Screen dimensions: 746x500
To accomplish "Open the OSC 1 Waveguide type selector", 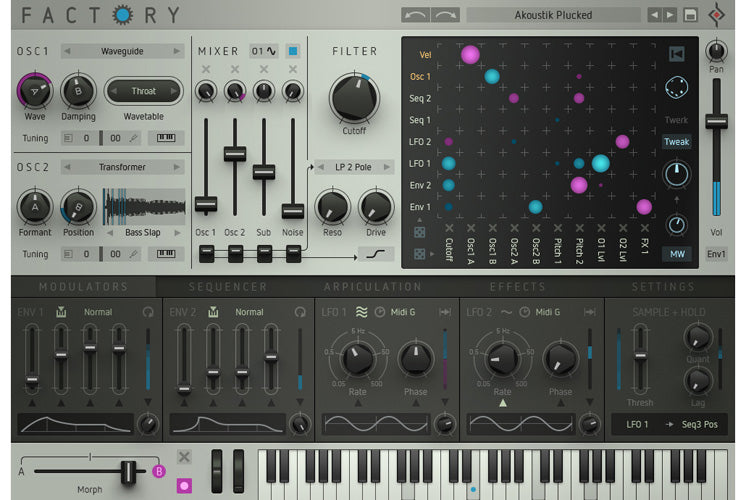I will click(x=123, y=51).
